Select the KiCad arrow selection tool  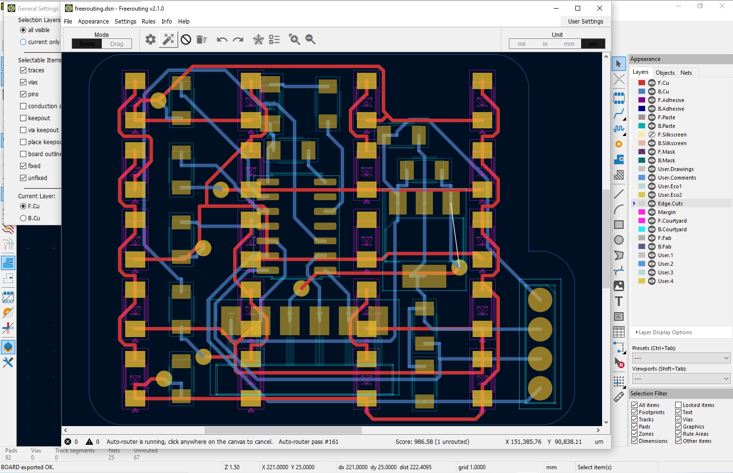point(619,64)
